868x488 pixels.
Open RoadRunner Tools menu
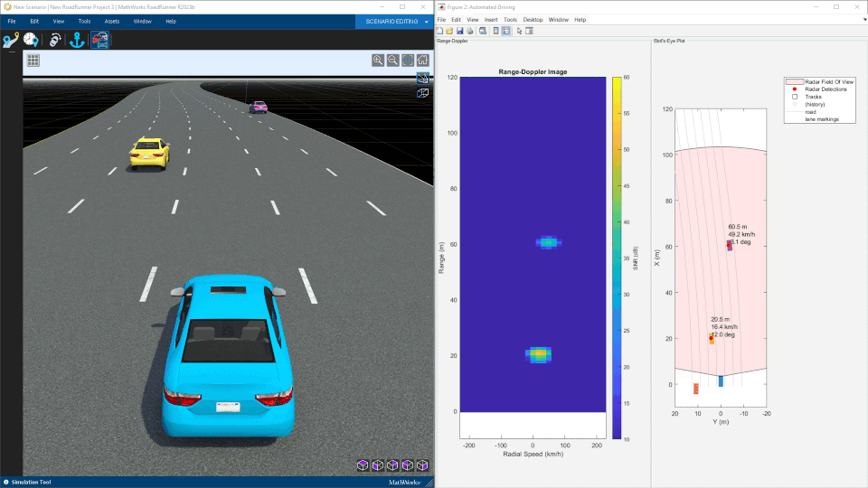pos(84,22)
